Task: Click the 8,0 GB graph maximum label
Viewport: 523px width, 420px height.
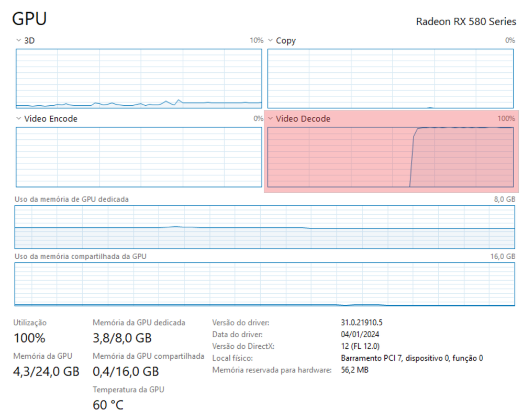Action: point(505,199)
